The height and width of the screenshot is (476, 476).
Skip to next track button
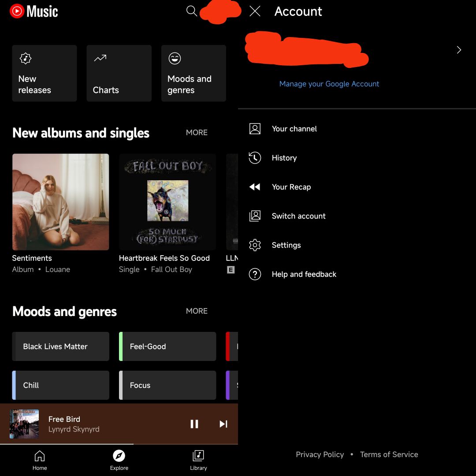[223, 424]
